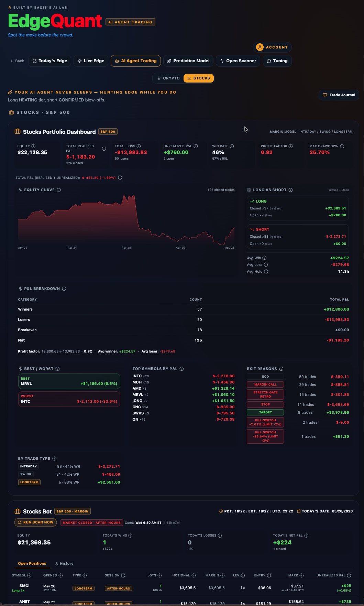Click the STOP exit reason tag
364x606 pixels.
pyautogui.click(x=265, y=404)
